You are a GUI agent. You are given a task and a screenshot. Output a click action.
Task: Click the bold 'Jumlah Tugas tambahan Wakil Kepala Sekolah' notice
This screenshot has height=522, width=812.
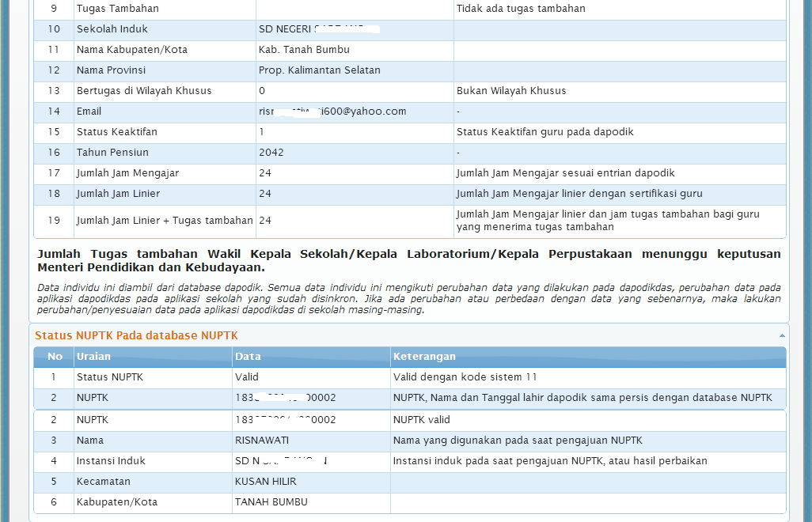click(409, 260)
